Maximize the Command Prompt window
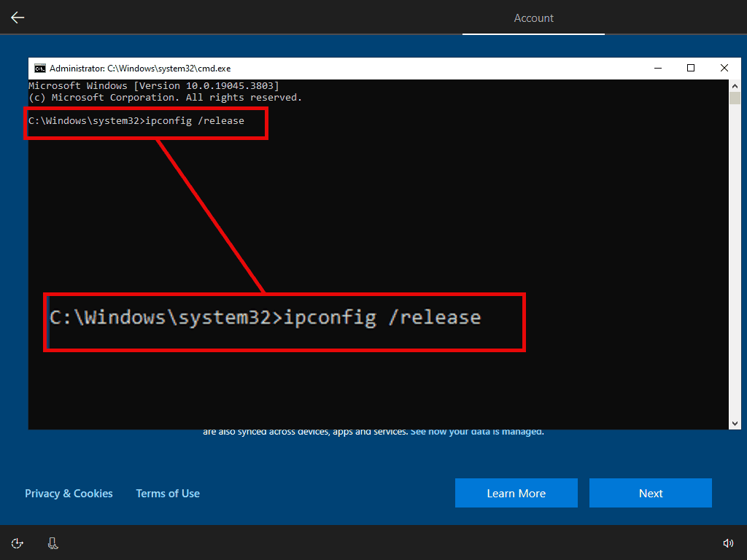 pyautogui.click(x=691, y=68)
